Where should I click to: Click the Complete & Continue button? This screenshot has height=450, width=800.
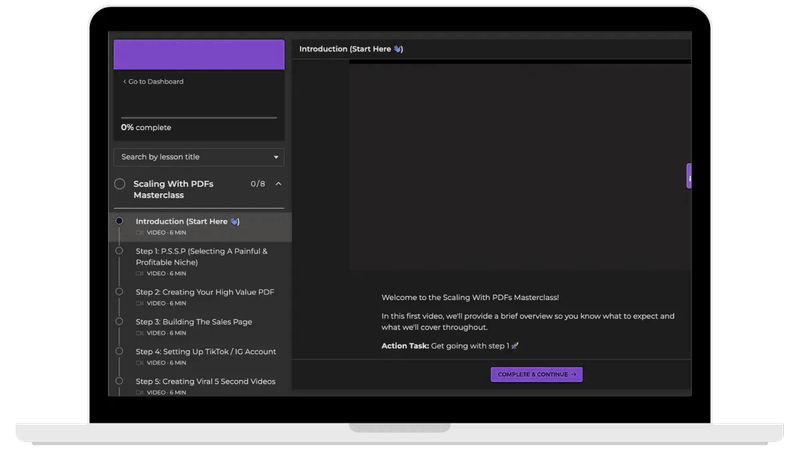coord(536,374)
